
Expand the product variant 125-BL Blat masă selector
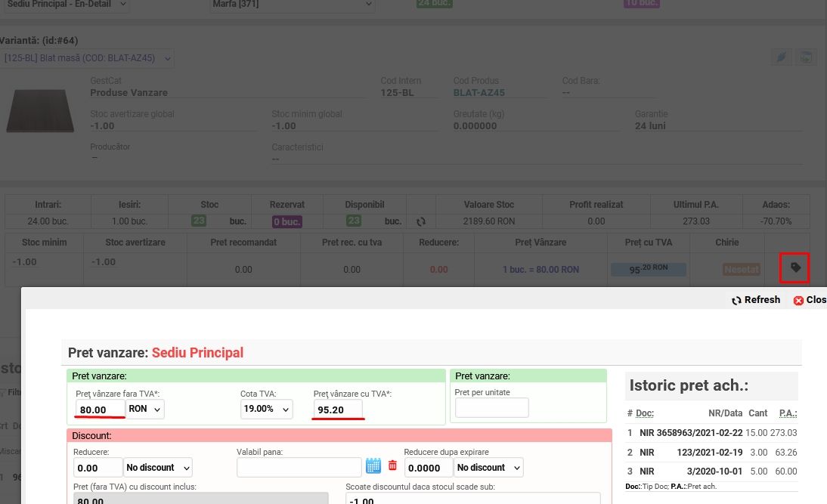pyautogui.click(x=87, y=58)
